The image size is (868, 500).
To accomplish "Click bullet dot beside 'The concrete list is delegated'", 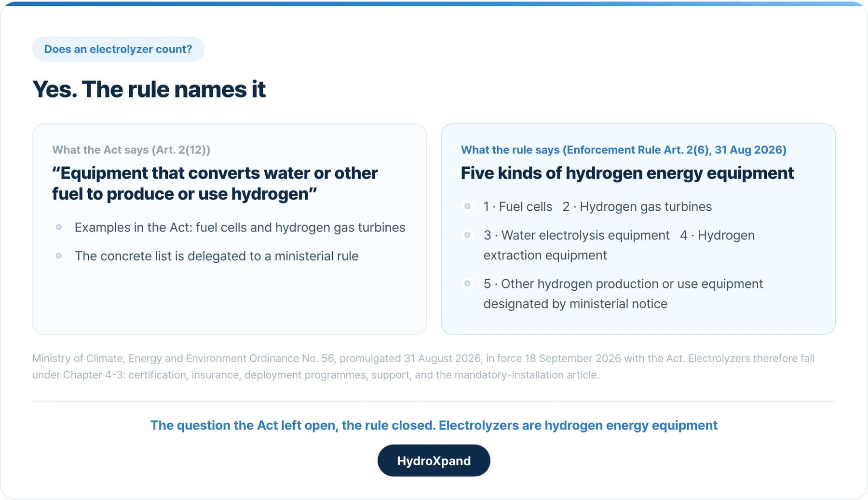I will coord(58,256).
